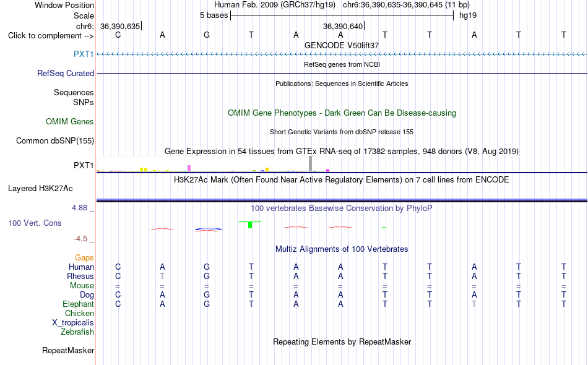This screenshot has height=365, width=588.
Task: Click the orange Gaps label
Action: click(84, 258)
